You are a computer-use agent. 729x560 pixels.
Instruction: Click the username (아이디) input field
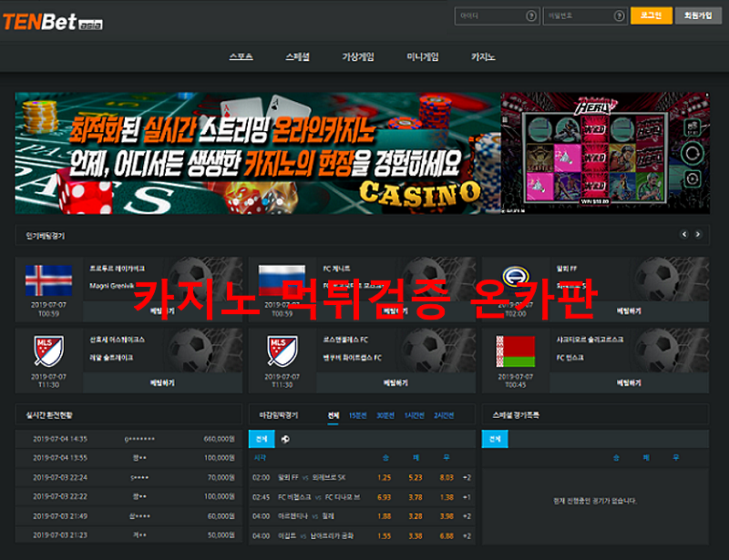(497, 15)
